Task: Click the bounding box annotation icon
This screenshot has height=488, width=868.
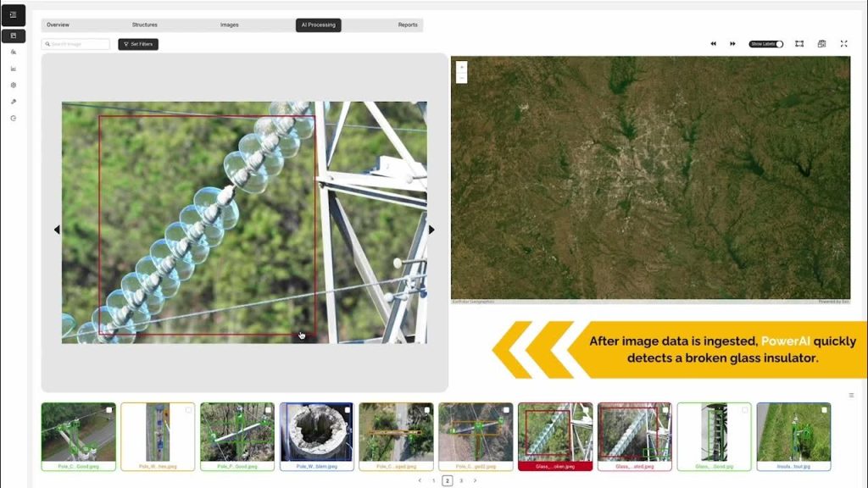Action: pyautogui.click(x=799, y=44)
